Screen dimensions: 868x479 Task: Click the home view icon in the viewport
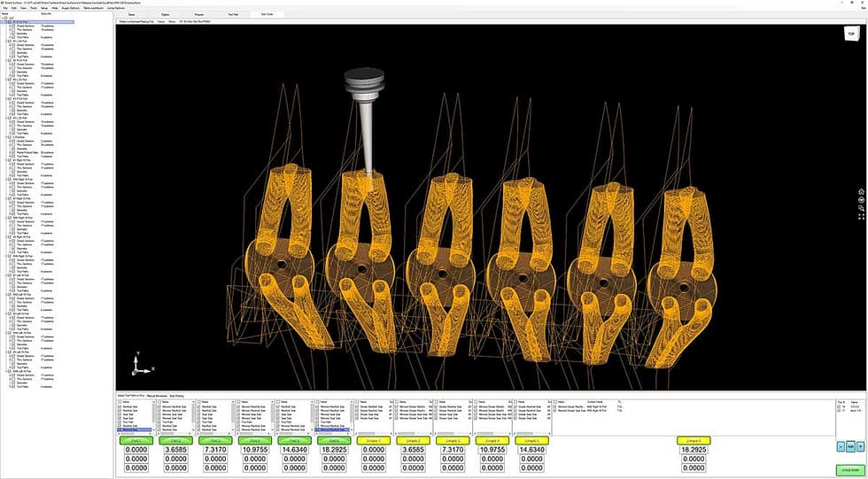click(861, 192)
